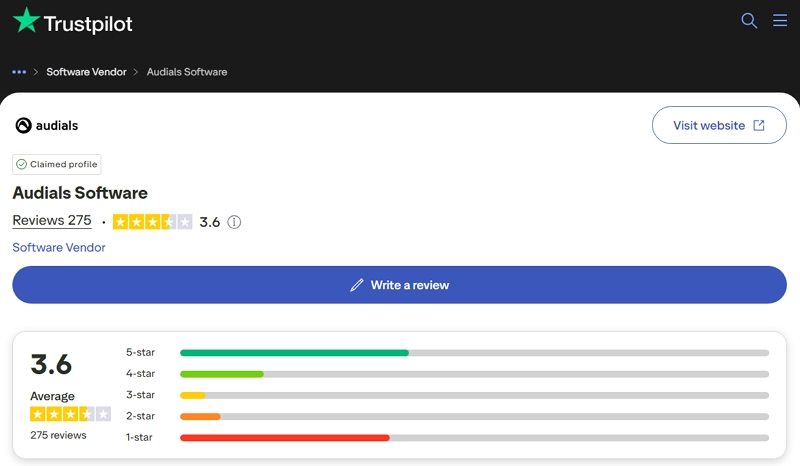Viewport: 800px width, 466px height.
Task: Click the 3.6 score beside the header stars
Action: coord(210,222)
